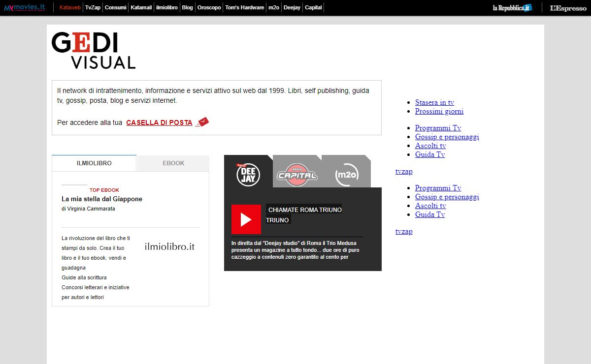Click the ilmiolibro.it logo in the book panel
Screen dimensions: 591x364
(x=170, y=246)
